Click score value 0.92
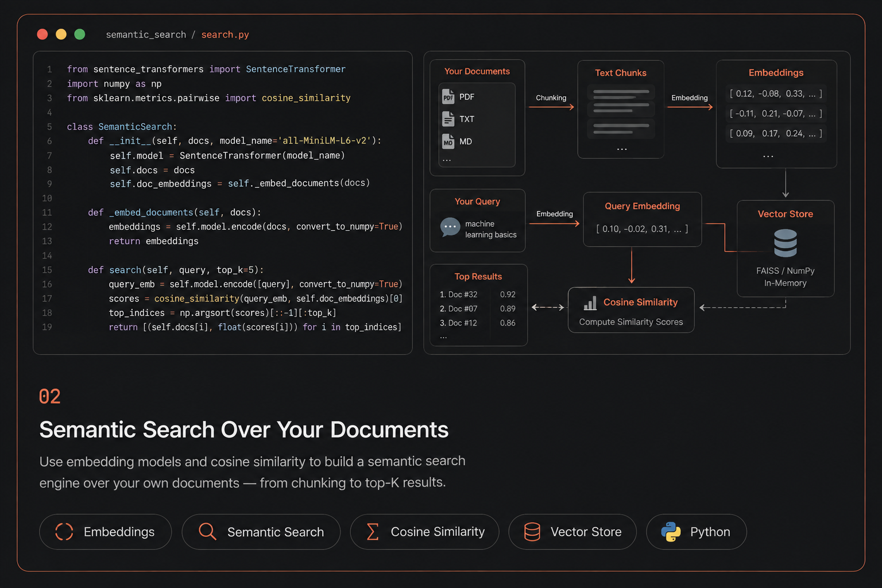Viewport: 882px width, 588px height. click(508, 295)
